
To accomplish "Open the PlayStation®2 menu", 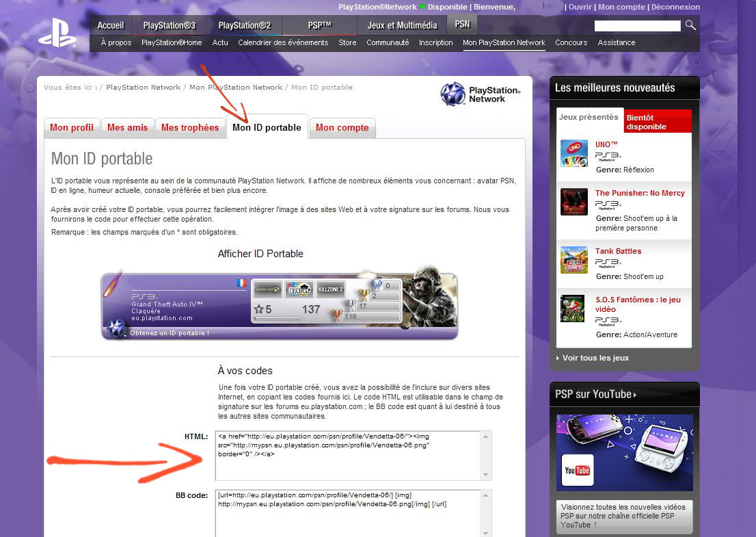I will [x=245, y=25].
